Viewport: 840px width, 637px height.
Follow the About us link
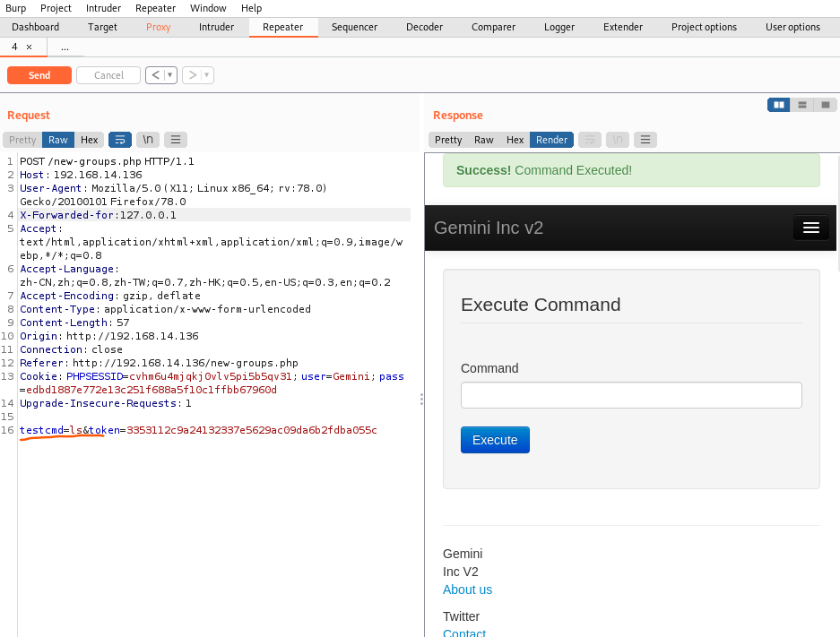(x=467, y=590)
